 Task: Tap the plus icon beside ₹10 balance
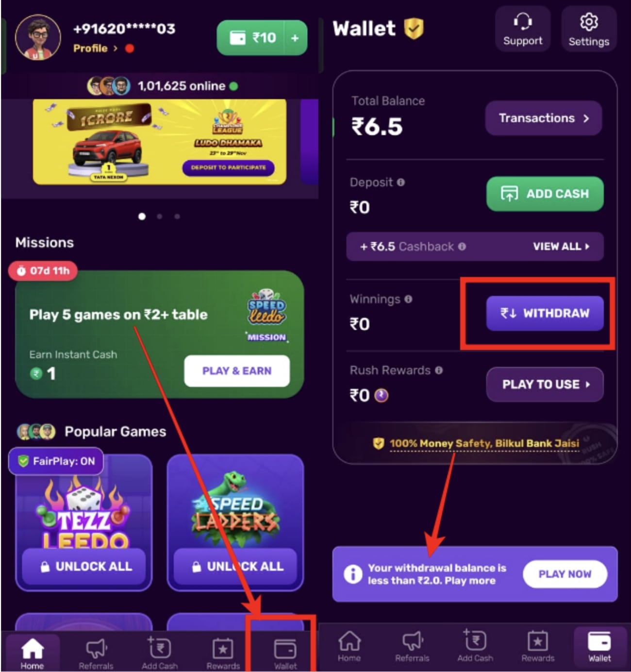point(295,38)
